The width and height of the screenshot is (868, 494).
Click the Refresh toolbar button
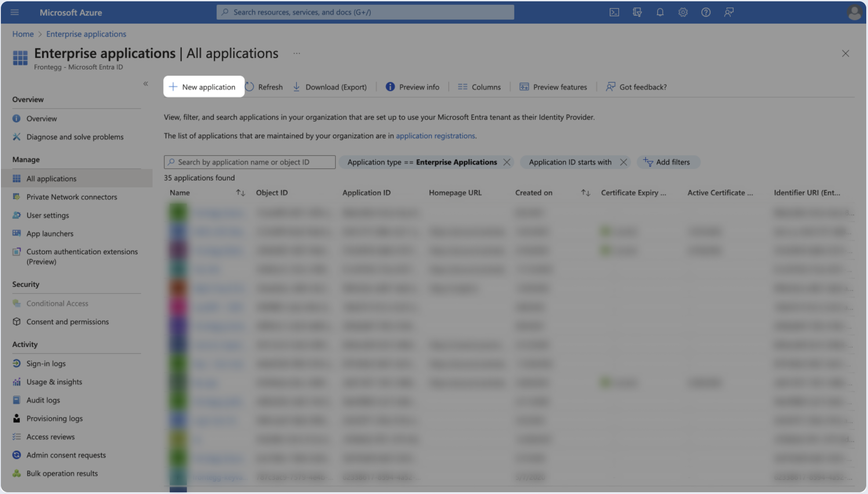[x=264, y=87]
